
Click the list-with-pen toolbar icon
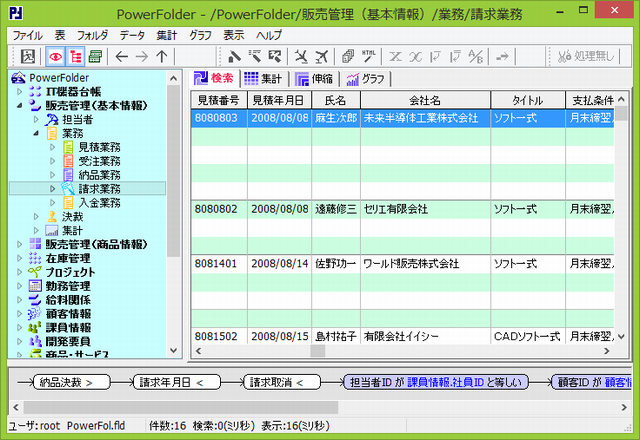point(255,56)
